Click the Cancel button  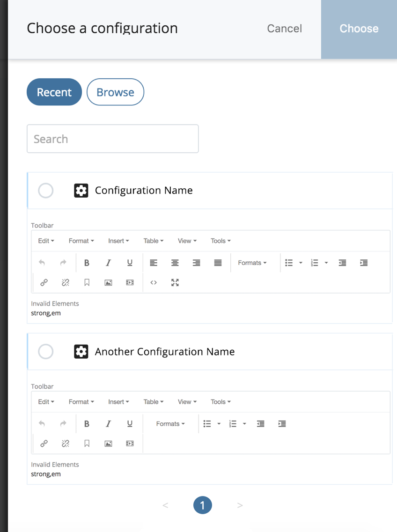point(284,29)
